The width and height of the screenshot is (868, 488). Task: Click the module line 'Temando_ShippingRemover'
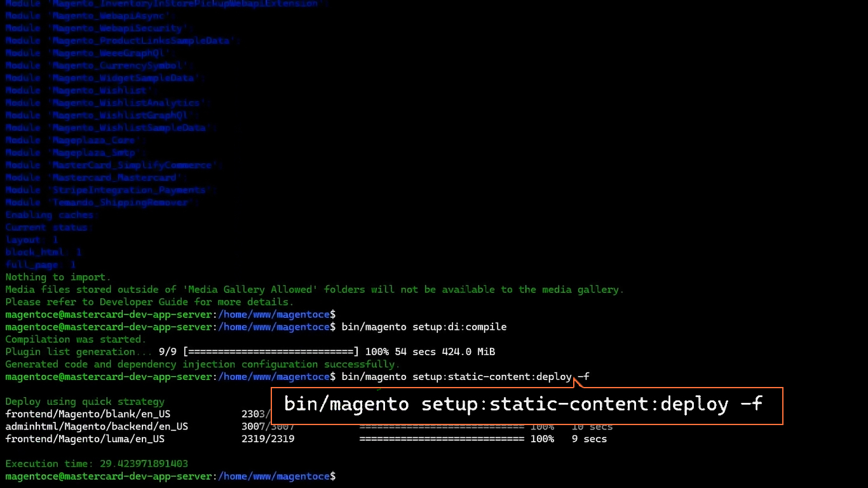102,203
